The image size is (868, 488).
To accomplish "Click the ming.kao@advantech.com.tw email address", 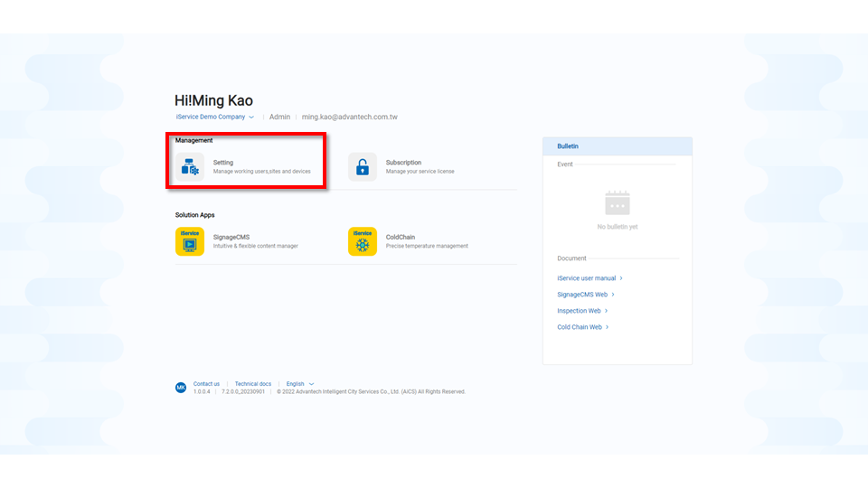I will point(349,117).
